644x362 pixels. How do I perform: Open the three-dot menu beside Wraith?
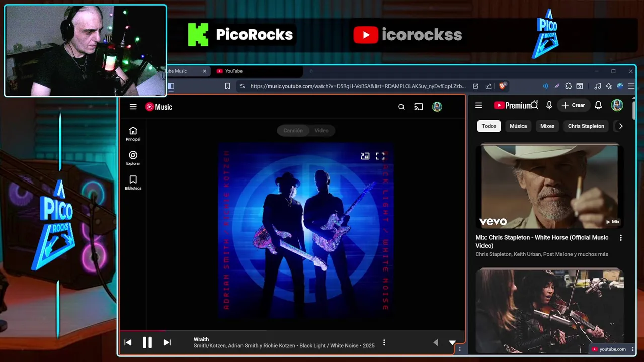[384, 342]
